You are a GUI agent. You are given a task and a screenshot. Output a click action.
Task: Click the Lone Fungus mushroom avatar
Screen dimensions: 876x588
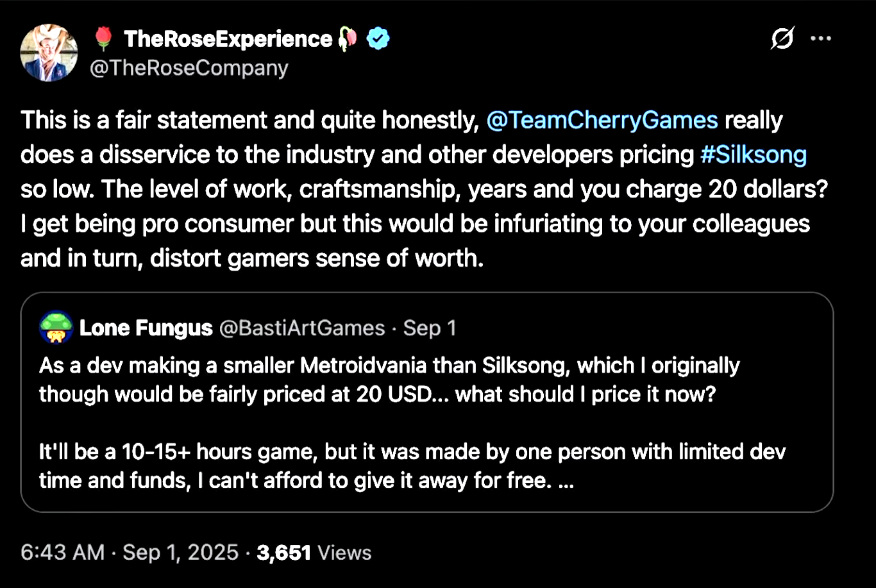pos(56,328)
